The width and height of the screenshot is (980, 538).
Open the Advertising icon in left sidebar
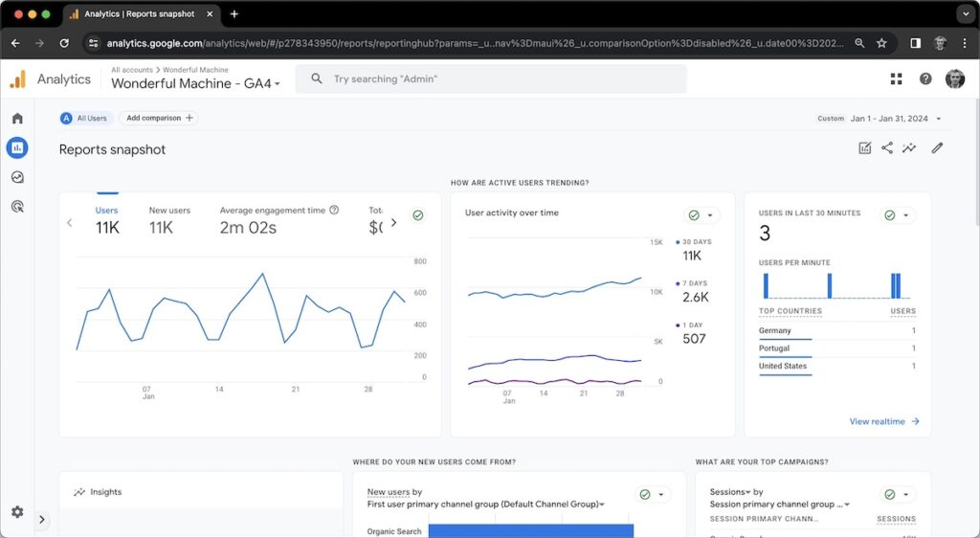click(x=17, y=206)
